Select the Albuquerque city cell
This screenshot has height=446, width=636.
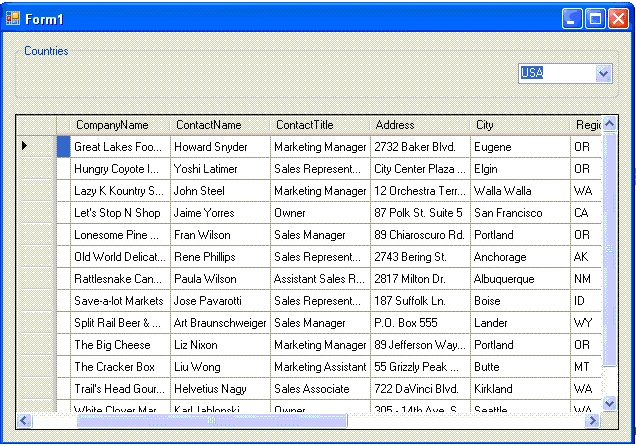pyautogui.click(x=520, y=279)
